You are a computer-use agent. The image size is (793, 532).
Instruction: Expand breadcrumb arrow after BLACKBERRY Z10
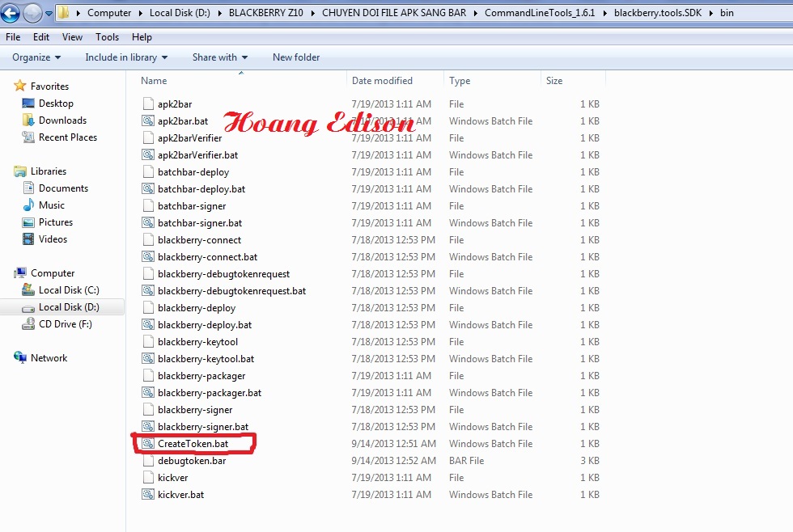point(312,13)
